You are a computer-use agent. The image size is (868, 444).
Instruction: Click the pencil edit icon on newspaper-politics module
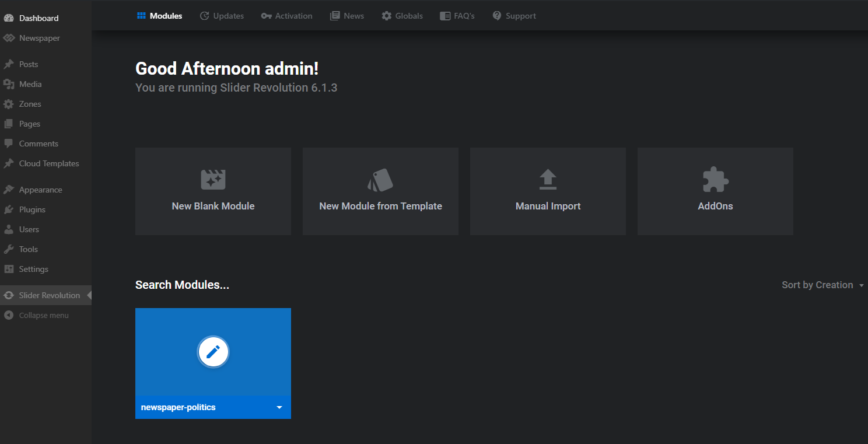(x=213, y=352)
